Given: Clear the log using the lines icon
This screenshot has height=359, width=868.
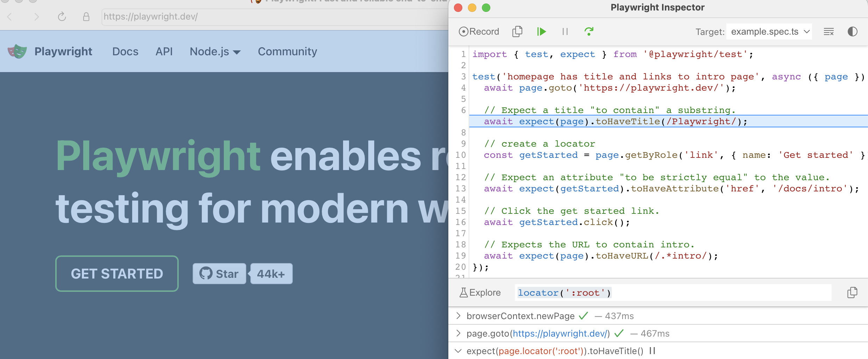Looking at the screenshot, I should pyautogui.click(x=829, y=31).
